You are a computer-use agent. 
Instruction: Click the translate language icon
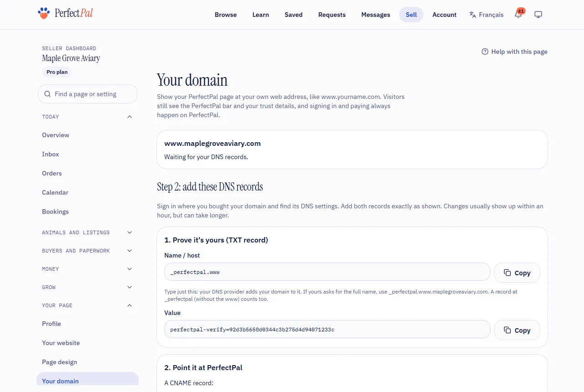pos(473,15)
